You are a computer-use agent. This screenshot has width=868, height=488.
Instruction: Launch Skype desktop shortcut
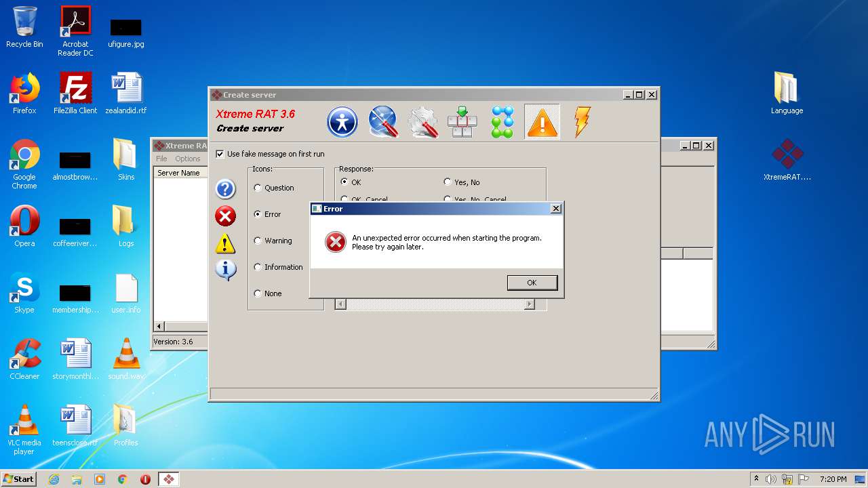(x=24, y=293)
